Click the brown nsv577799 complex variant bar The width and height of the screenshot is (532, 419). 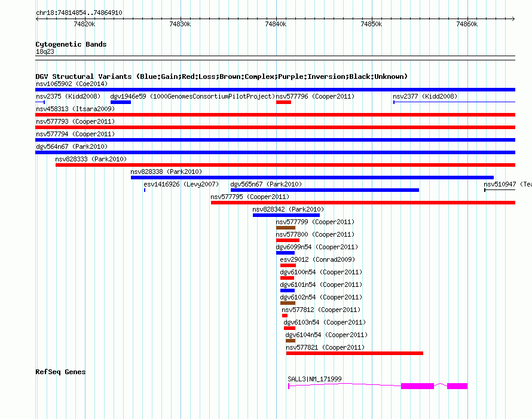pyautogui.click(x=285, y=228)
